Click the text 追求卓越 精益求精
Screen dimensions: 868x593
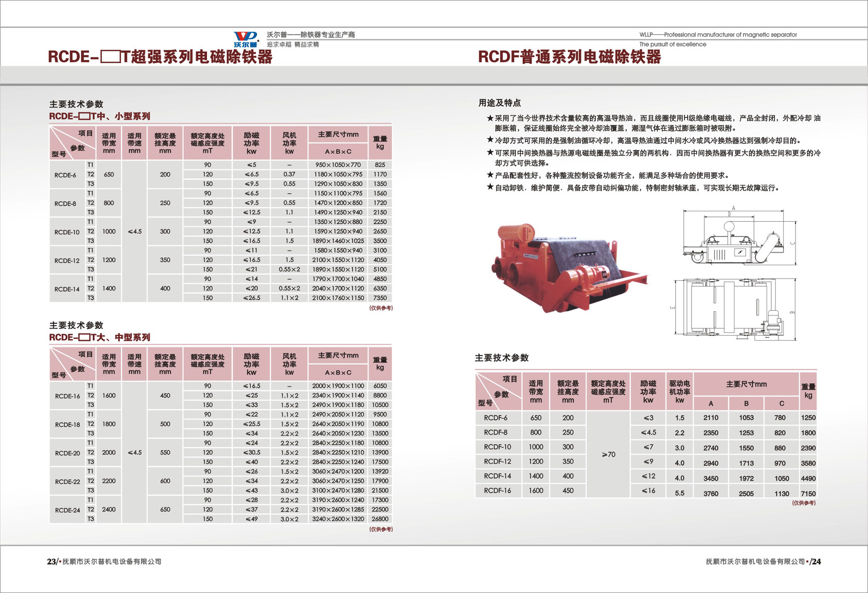coord(293,45)
